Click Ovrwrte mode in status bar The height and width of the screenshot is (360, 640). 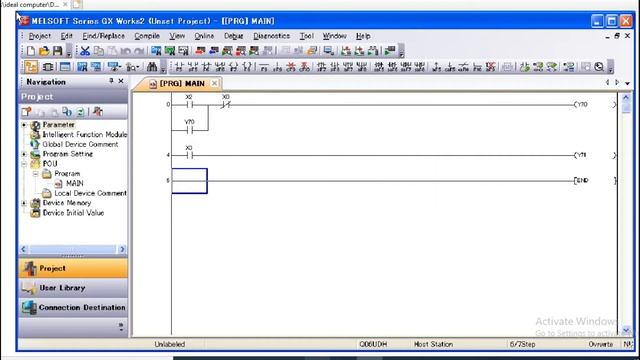pos(601,344)
